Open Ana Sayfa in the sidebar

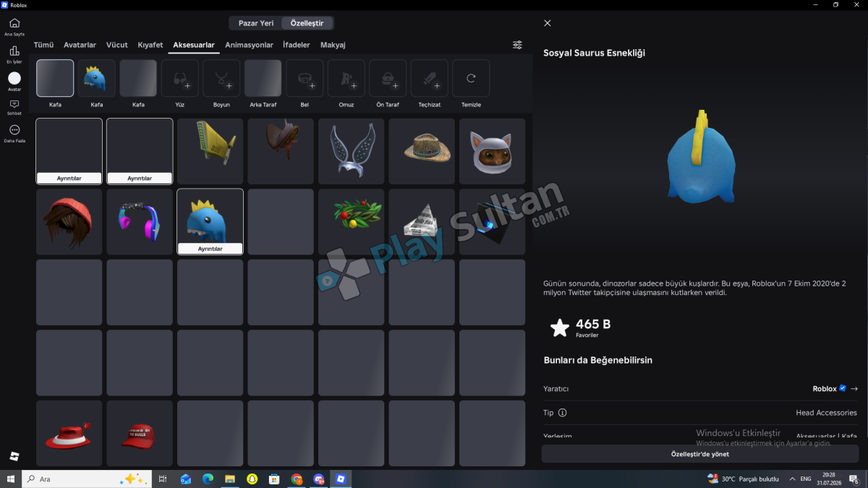pyautogui.click(x=14, y=26)
